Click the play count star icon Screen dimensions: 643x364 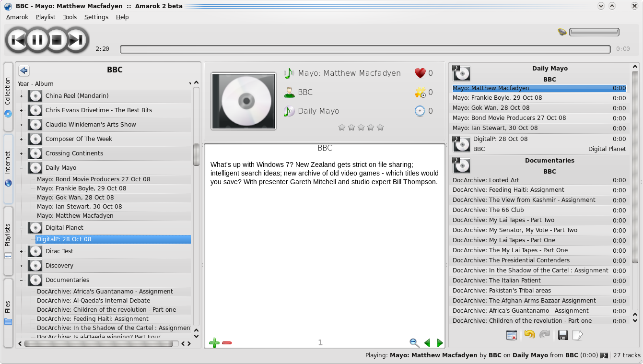(x=420, y=93)
